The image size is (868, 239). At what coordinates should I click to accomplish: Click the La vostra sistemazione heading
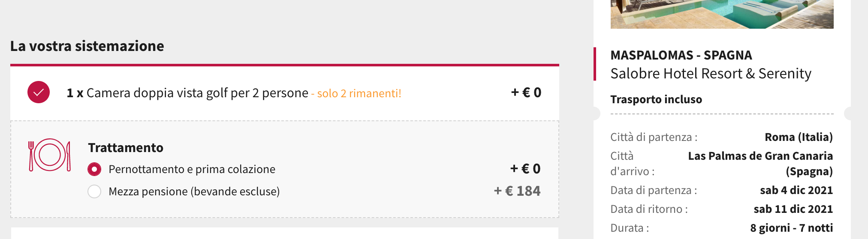[87, 46]
